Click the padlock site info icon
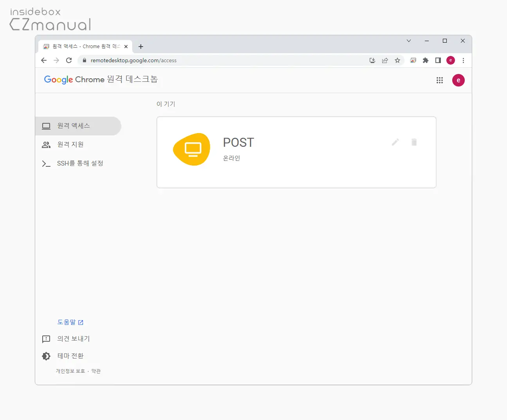 point(84,60)
